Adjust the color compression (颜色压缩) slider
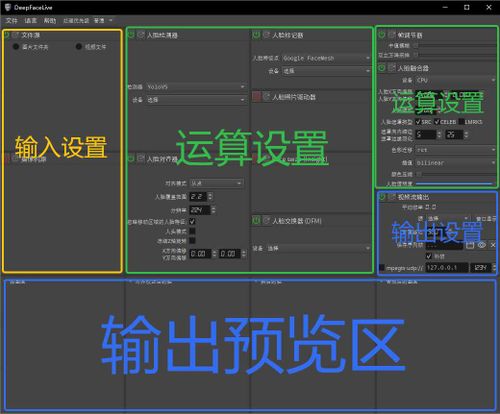Screen dimensions: 500x414 (x=457, y=174)
